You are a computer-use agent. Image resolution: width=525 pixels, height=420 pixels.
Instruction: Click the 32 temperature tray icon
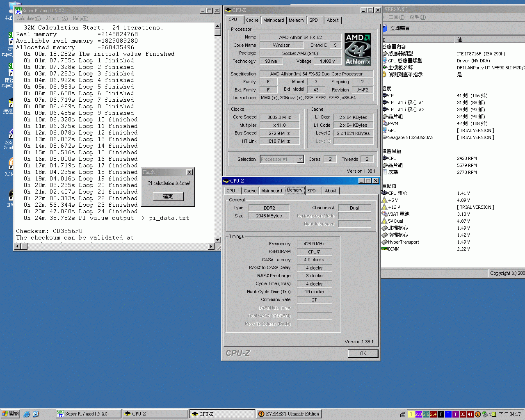(x=463, y=414)
